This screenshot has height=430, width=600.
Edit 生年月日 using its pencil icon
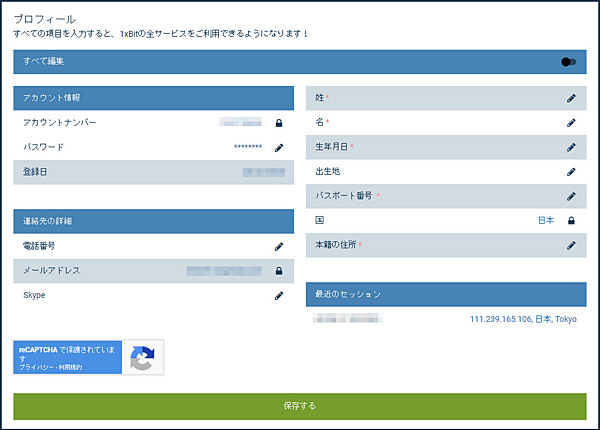pyautogui.click(x=571, y=147)
